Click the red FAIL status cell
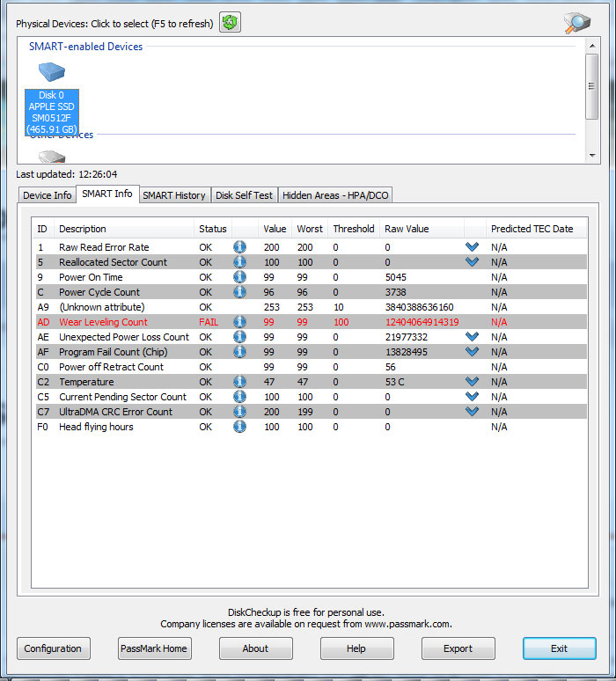The width and height of the screenshot is (616, 681). click(209, 322)
